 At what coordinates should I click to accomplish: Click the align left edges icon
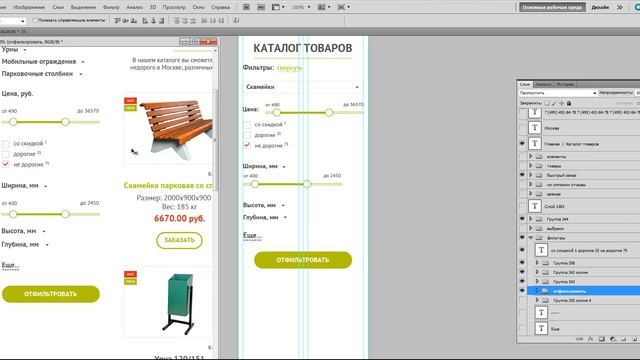click(145, 20)
